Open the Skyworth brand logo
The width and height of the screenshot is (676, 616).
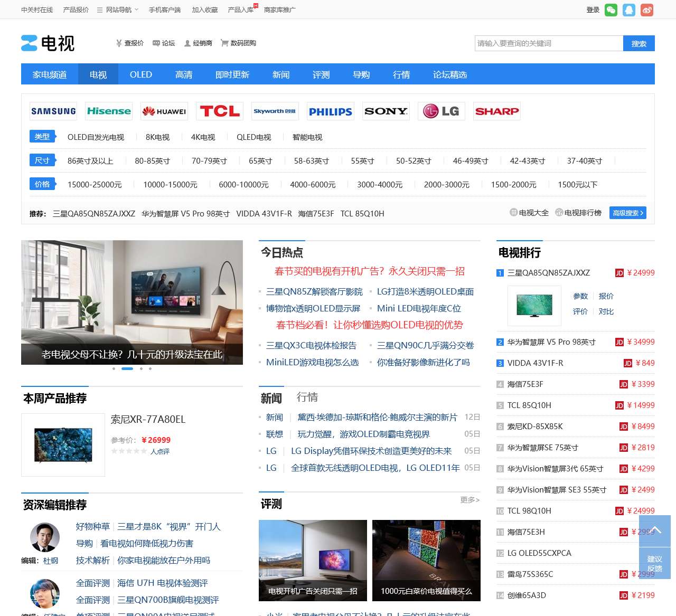(275, 111)
